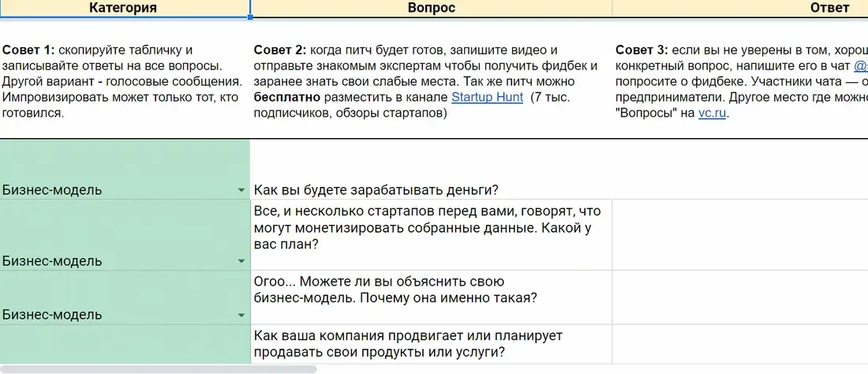
Task: Select cell starting with 'Огоо... Можете ли'
Action: pyautogui.click(x=431, y=297)
